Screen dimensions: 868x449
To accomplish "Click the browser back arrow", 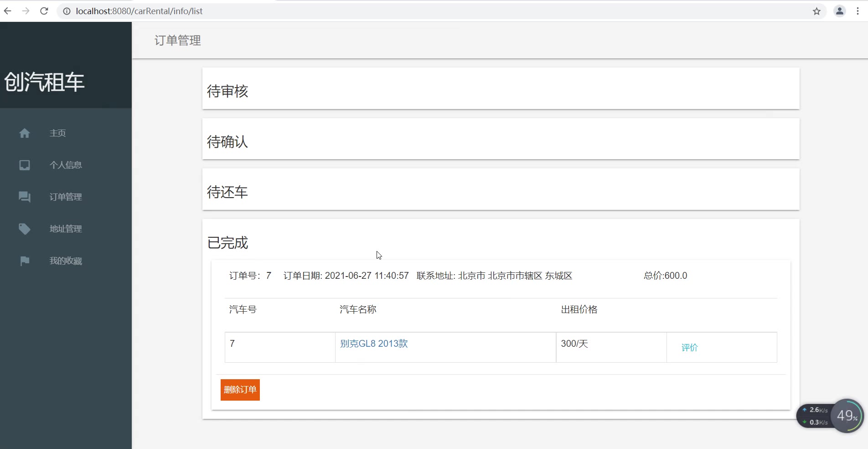I will [7, 11].
